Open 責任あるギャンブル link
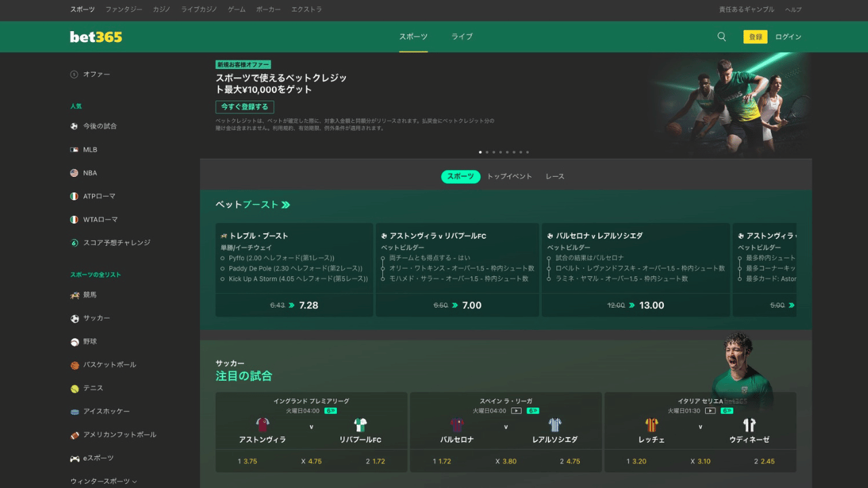 (747, 9)
